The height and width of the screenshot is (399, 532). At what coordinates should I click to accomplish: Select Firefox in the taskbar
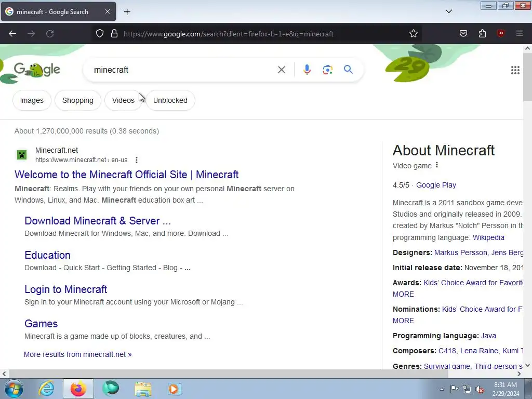point(78,389)
